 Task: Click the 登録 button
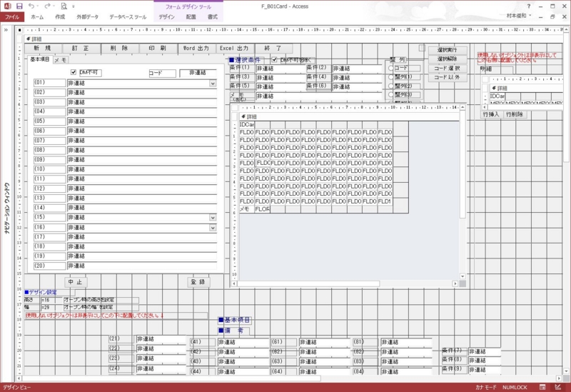pos(198,282)
